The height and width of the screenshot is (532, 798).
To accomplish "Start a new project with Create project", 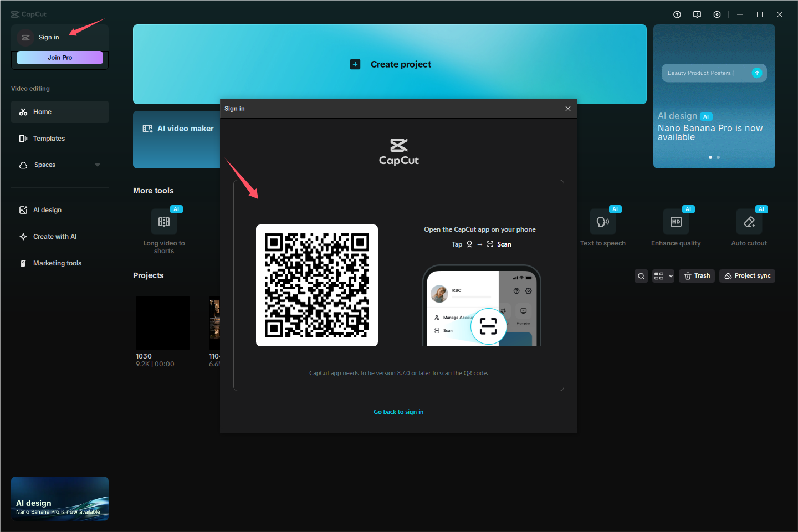I will tap(390, 64).
